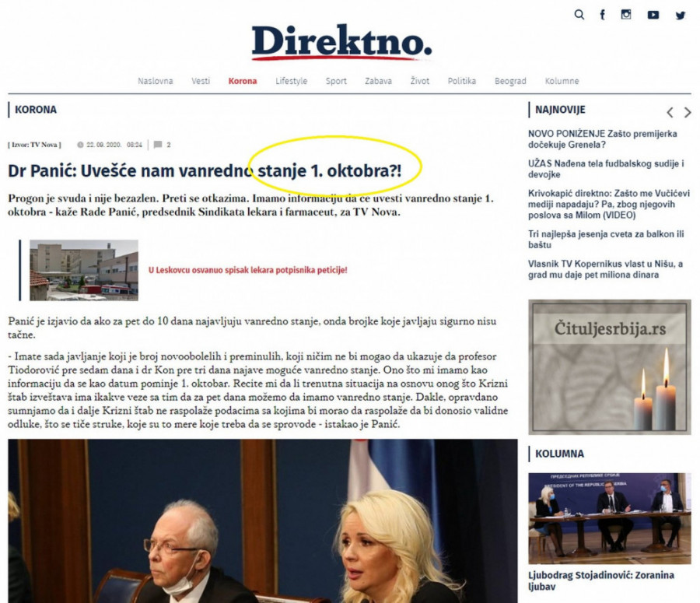Image resolution: width=700 pixels, height=603 pixels.
Task: Go to the Naslovna menu item
Action: tap(155, 81)
